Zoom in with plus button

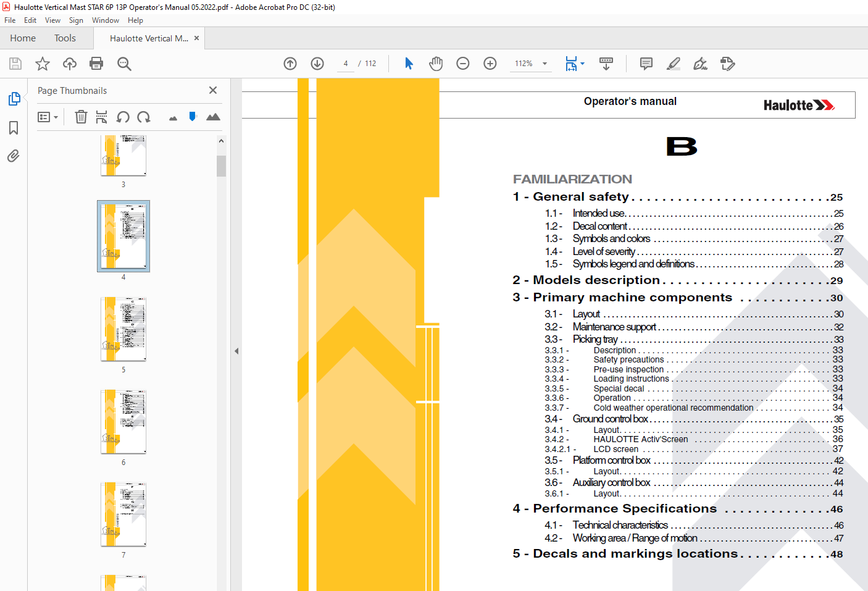click(x=490, y=64)
